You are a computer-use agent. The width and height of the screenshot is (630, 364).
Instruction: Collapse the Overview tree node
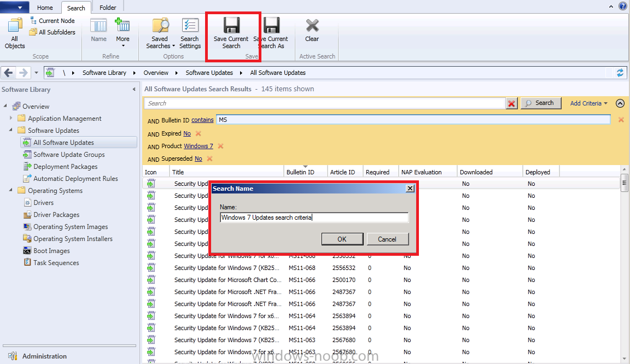5,106
